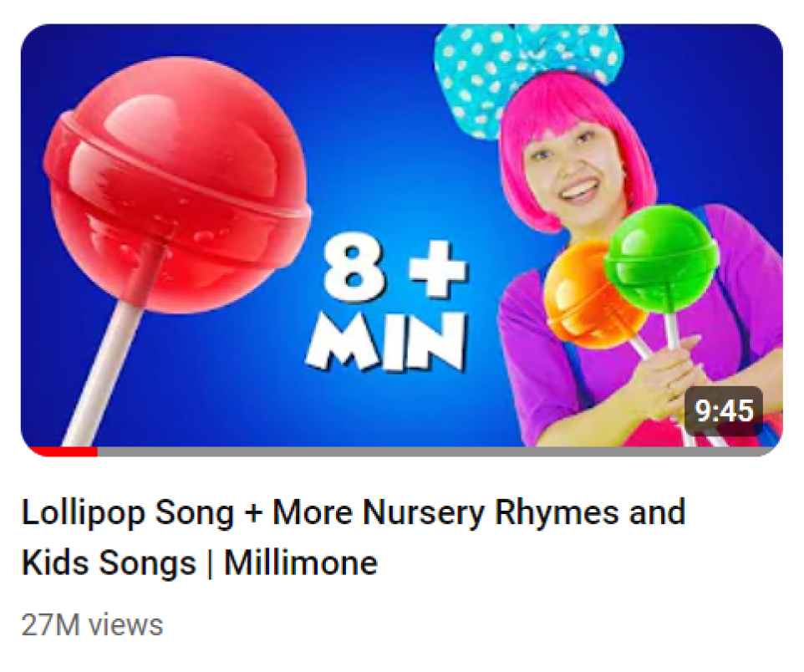Click the big red lollipop candy

coord(177,185)
